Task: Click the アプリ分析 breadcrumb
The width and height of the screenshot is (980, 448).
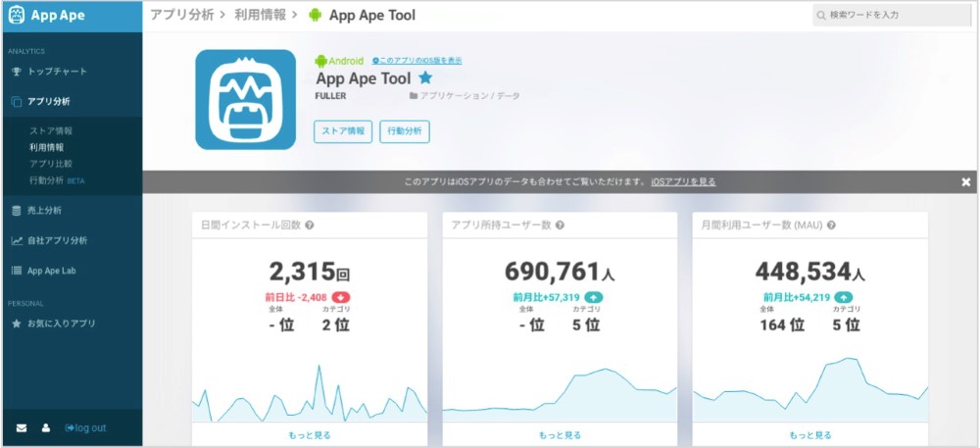Action: 180,15
